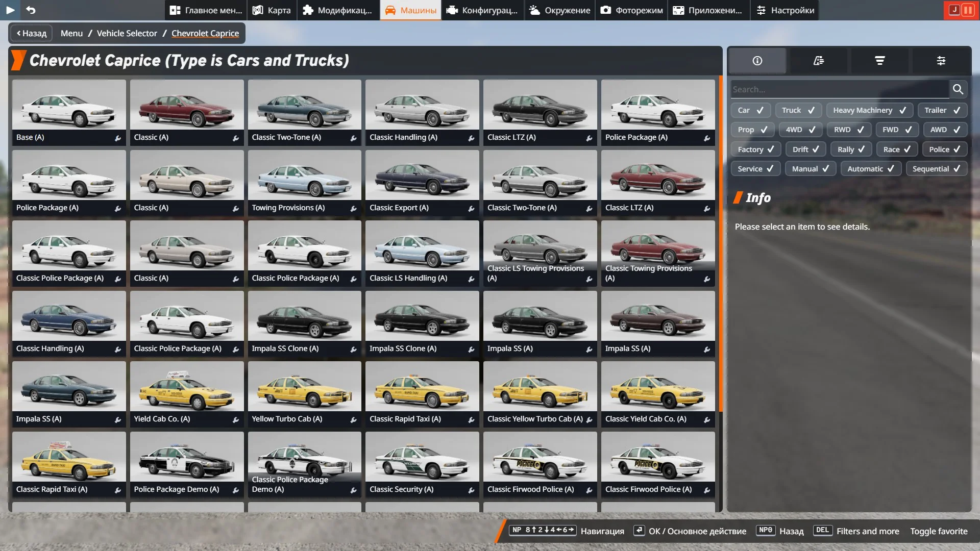Open the Модификации tab
This screenshot has height=551, width=980.
338,10
